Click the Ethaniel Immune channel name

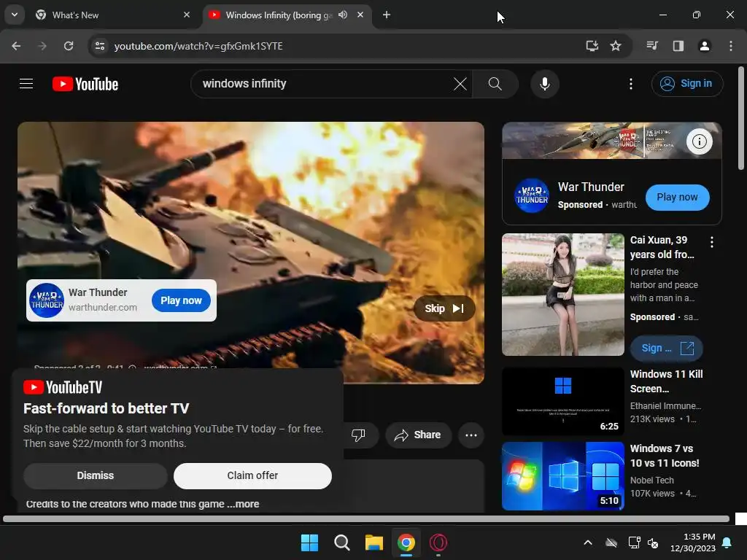665,406
